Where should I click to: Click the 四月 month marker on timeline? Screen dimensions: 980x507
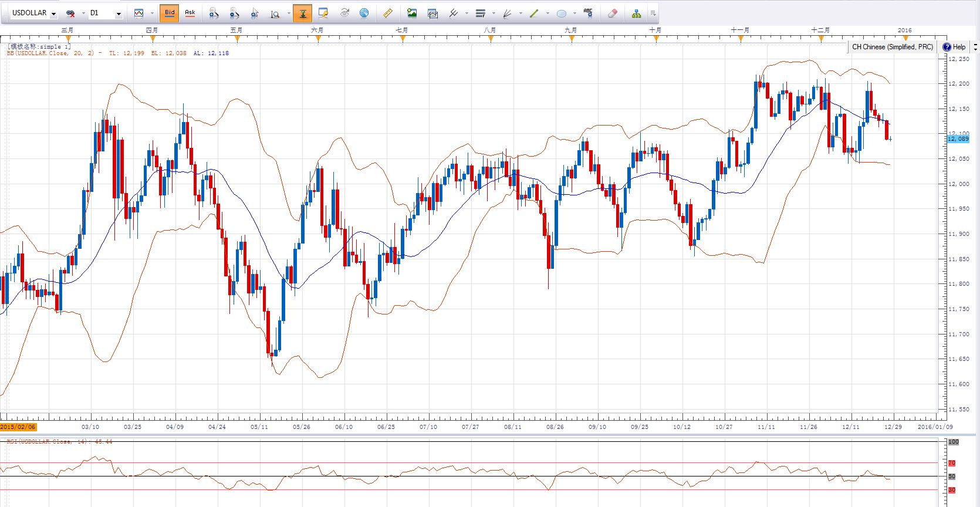(x=152, y=30)
